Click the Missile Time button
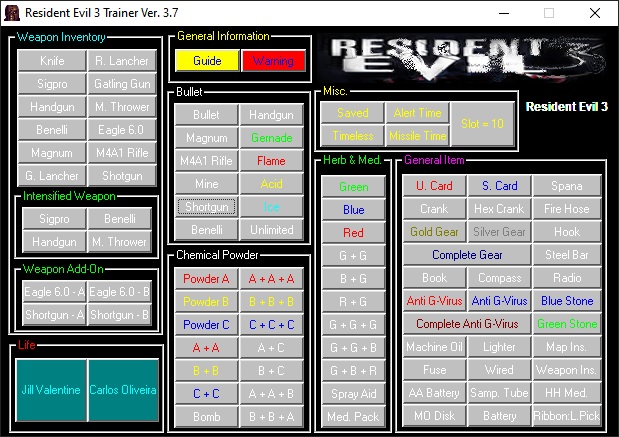This screenshot has height=437, width=619. (418, 136)
